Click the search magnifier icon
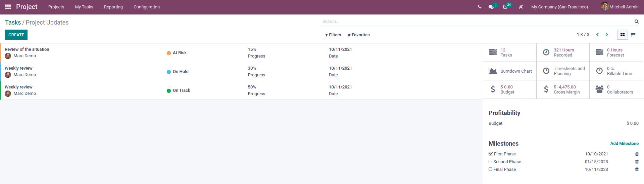Image resolution: width=644 pixels, height=184 pixels. (636, 22)
